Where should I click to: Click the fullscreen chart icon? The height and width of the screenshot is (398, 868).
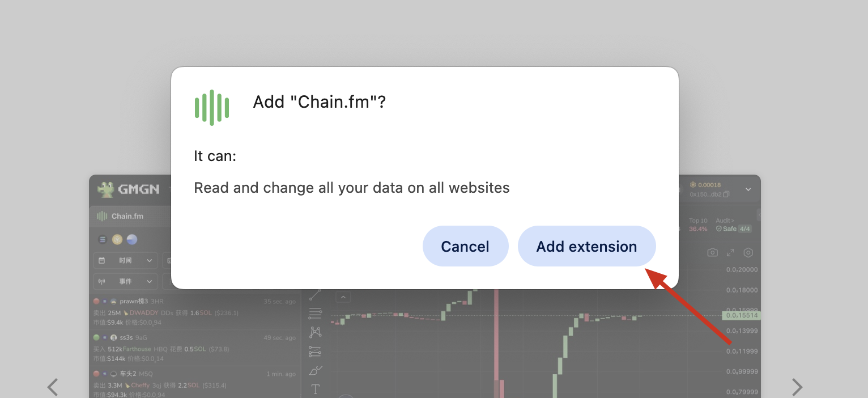730,252
